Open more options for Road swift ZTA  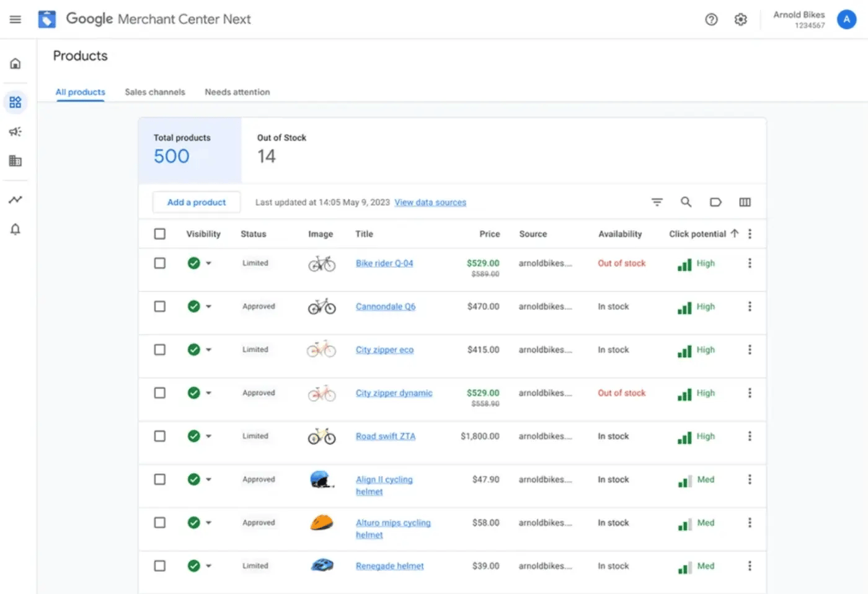(x=750, y=436)
